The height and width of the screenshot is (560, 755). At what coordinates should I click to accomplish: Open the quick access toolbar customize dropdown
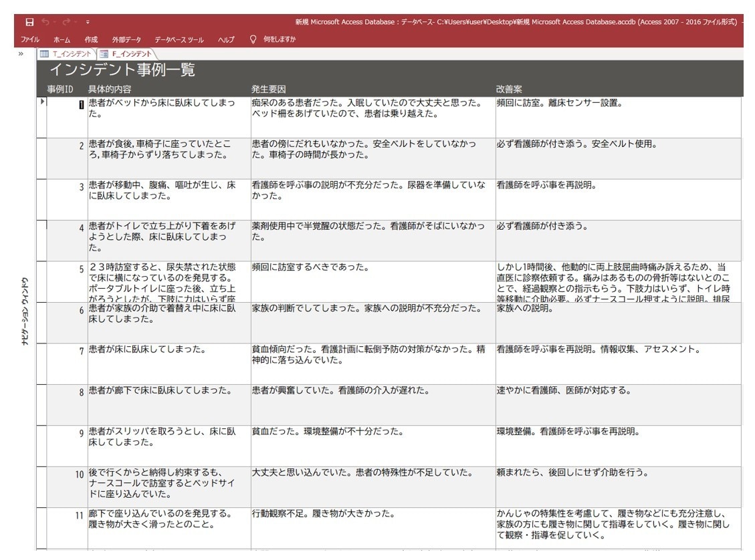(88, 22)
